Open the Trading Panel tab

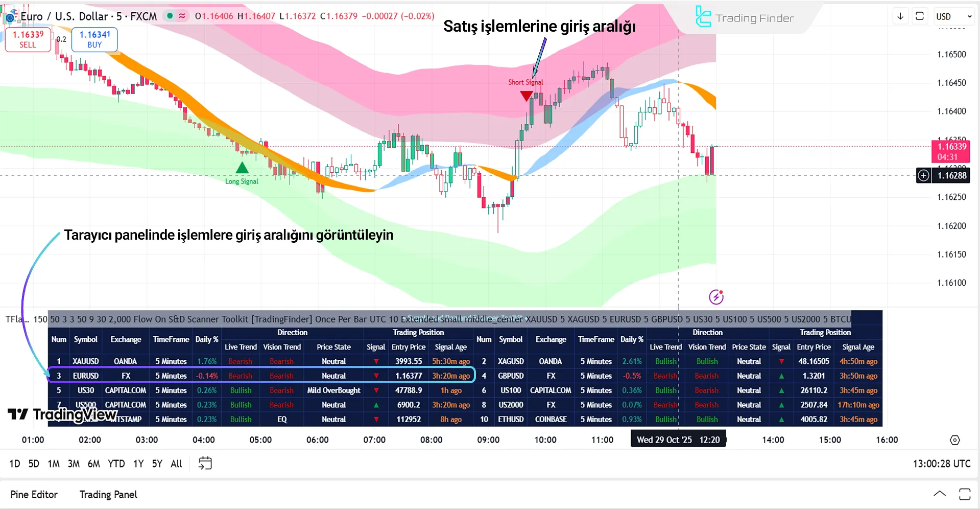(x=108, y=494)
